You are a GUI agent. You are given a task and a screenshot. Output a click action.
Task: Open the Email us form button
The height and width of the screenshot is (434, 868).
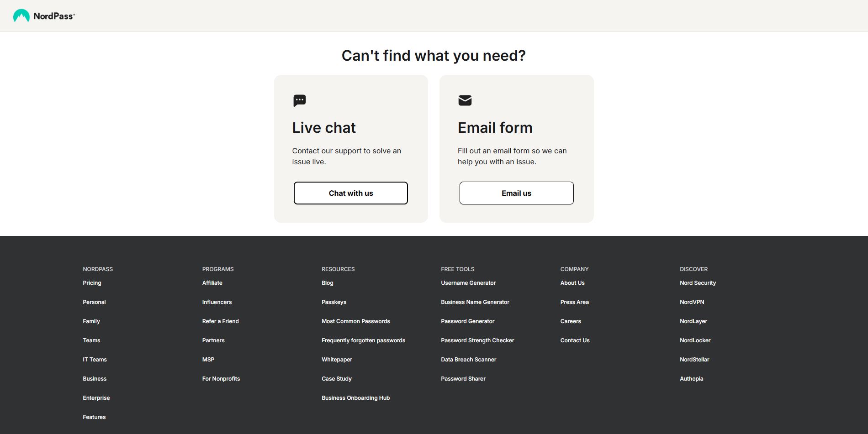coord(517,193)
